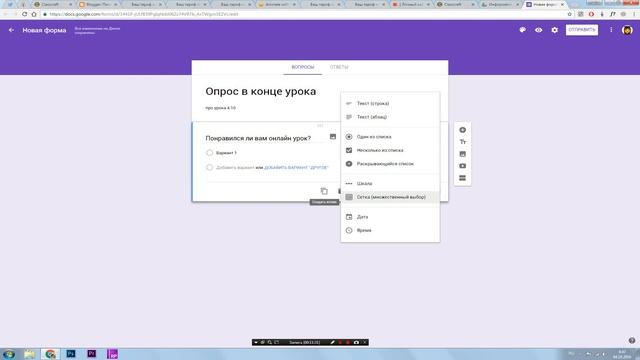640x360 pixels.
Task: Open Photoshop from the taskbar
Action: (71, 353)
